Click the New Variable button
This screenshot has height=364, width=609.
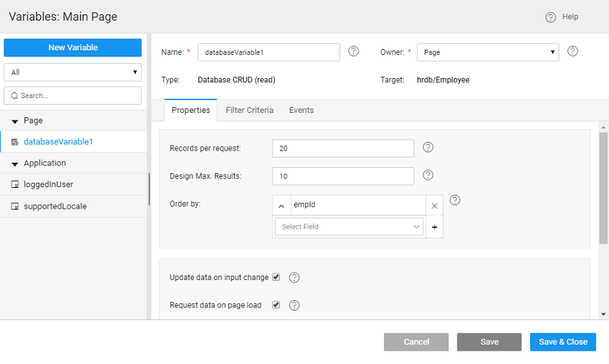[73, 48]
